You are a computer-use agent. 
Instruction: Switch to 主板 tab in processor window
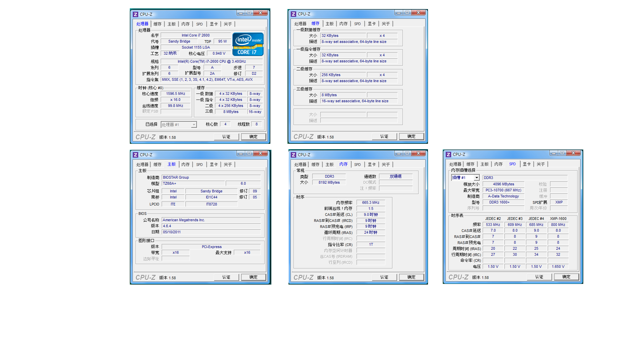(171, 24)
